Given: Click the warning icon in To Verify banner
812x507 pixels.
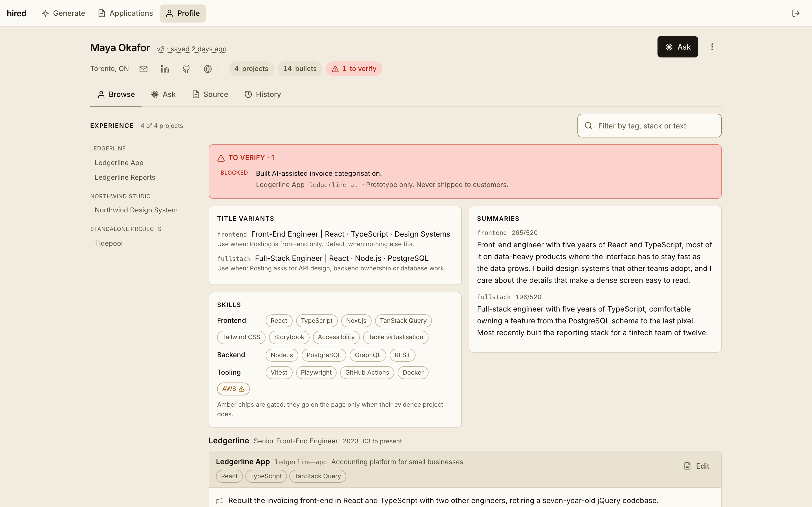Looking at the screenshot, I should click(x=221, y=158).
